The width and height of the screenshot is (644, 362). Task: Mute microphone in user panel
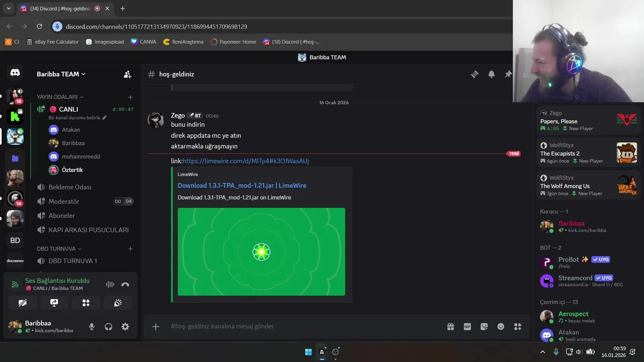[92, 327]
